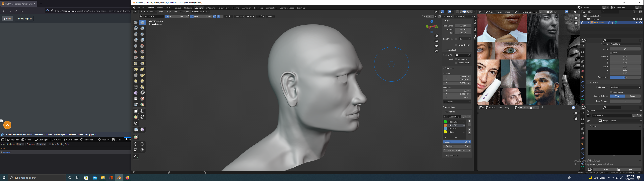The image size is (644, 181).
Task: Choose the Mesh Filter tool
Action: pyautogui.click(x=136, y=130)
